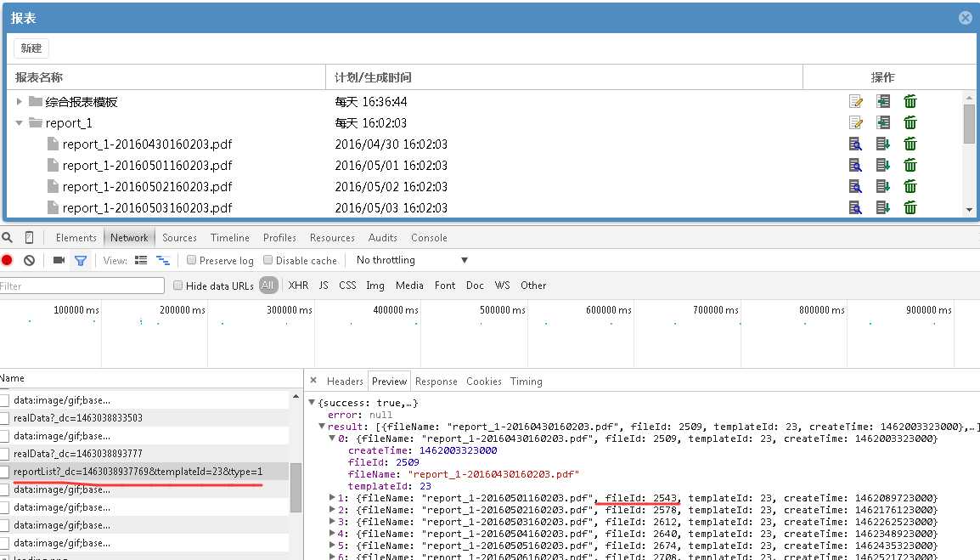Delete the 综合报表模板 template
Screen dimensions: 980x560
910,101
